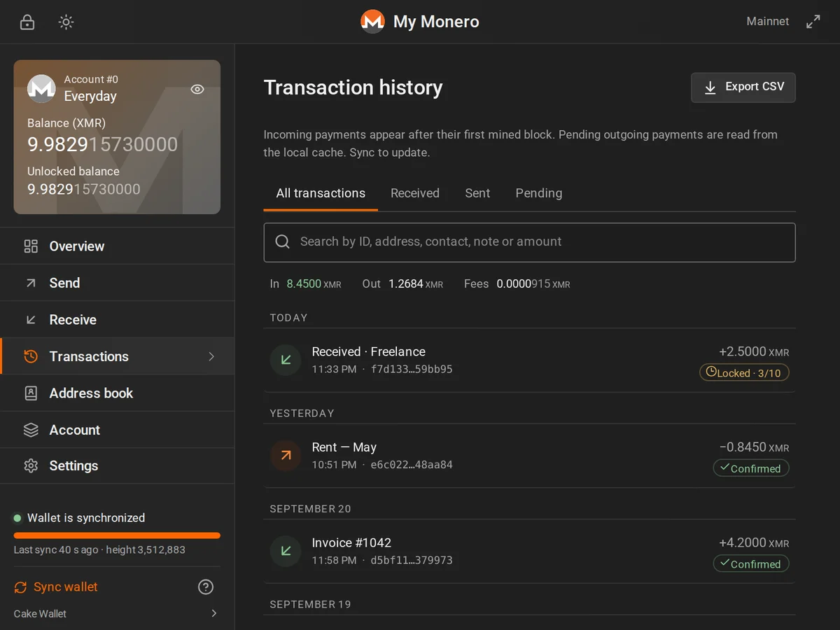The image size is (840, 630).
Task: Expand window with fullscreen arrows icon
Action: [813, 22]
